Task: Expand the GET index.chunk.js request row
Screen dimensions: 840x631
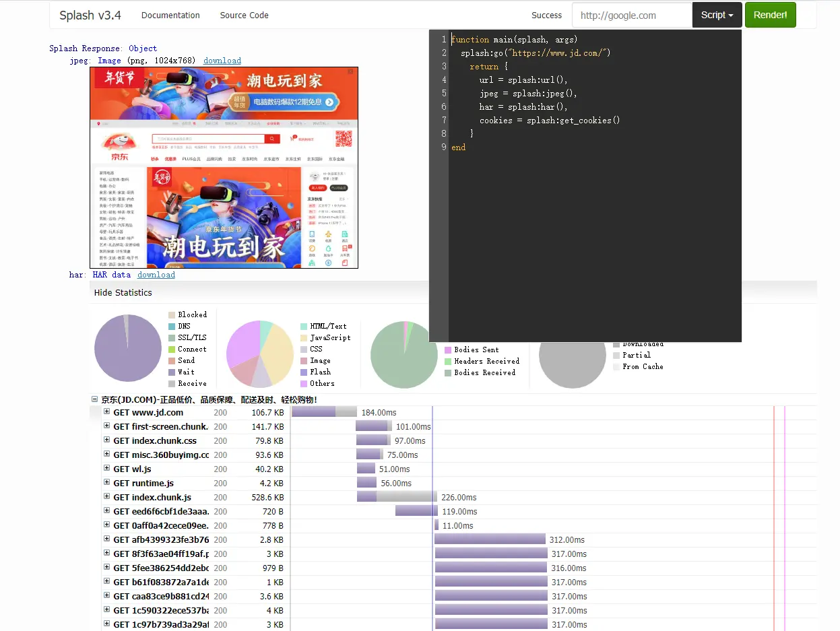Action: (106, 496)
